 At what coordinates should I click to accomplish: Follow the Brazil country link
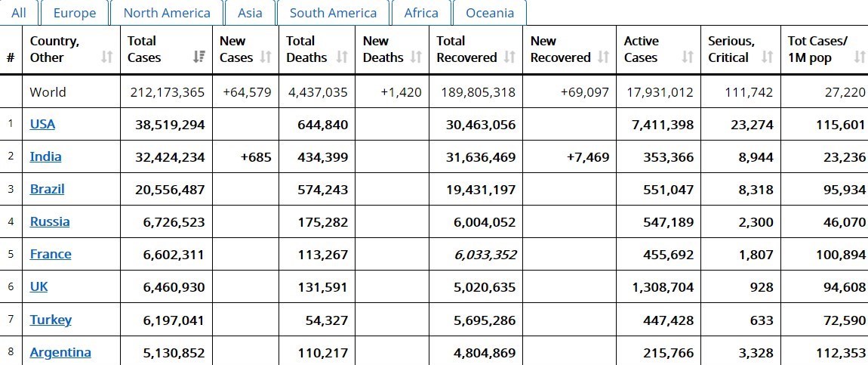pyautogui.click(x=47, y=189)
